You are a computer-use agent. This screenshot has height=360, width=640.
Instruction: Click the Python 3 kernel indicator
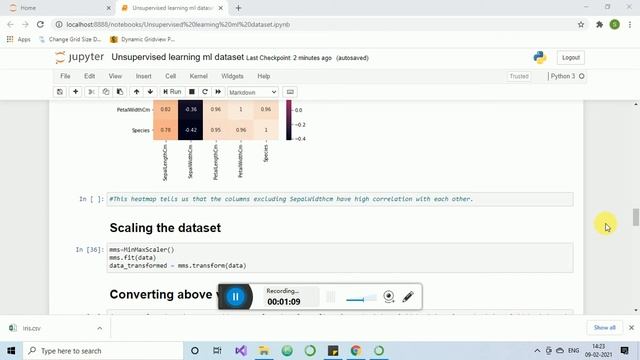click(567, 76)
